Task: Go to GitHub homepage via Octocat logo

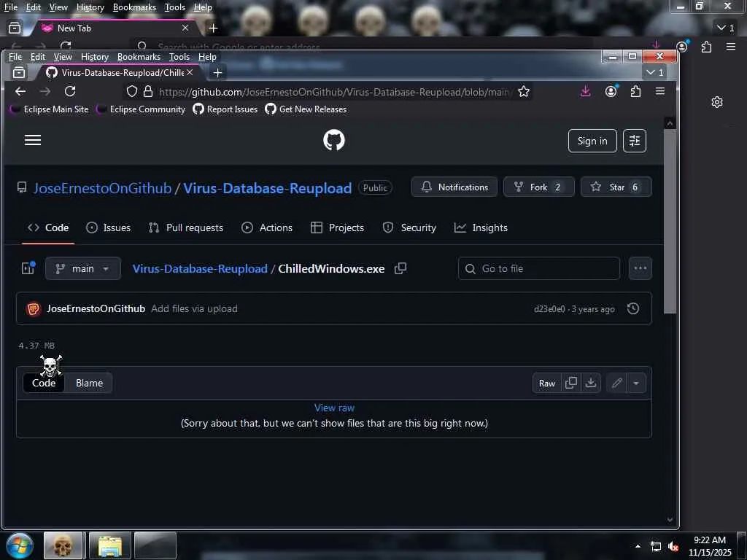Action: click(333, 141)
